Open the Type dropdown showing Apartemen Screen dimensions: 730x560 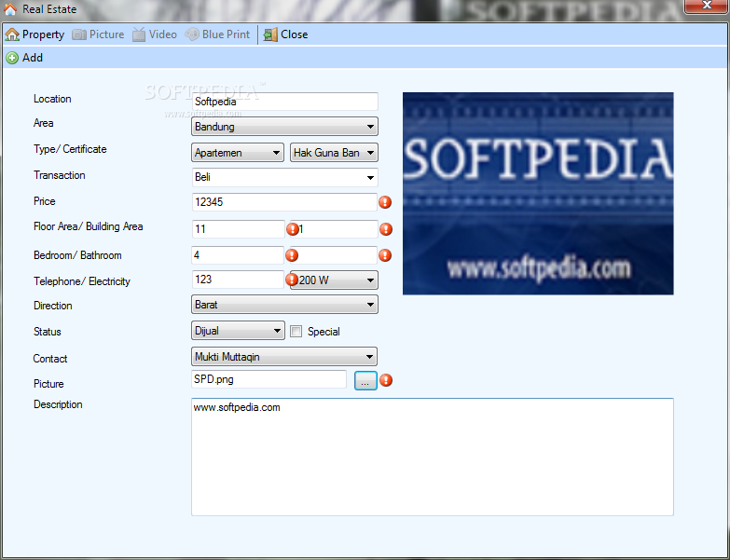238,153
